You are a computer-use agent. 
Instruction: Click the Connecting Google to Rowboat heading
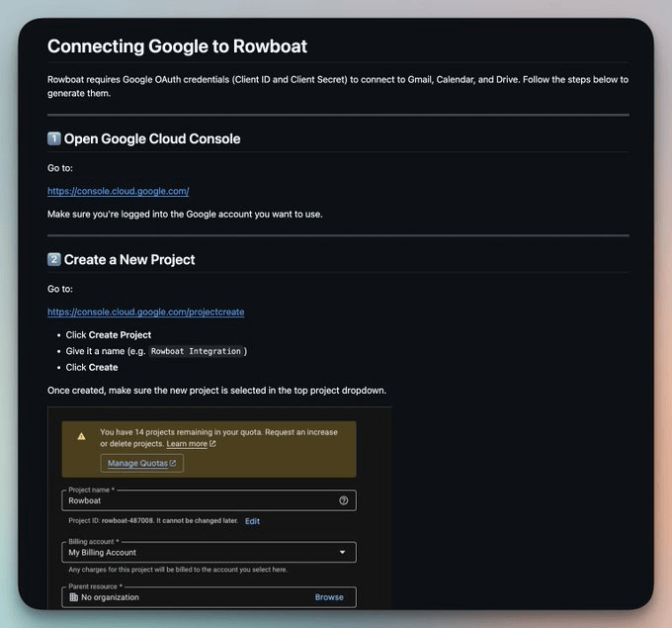177,46
